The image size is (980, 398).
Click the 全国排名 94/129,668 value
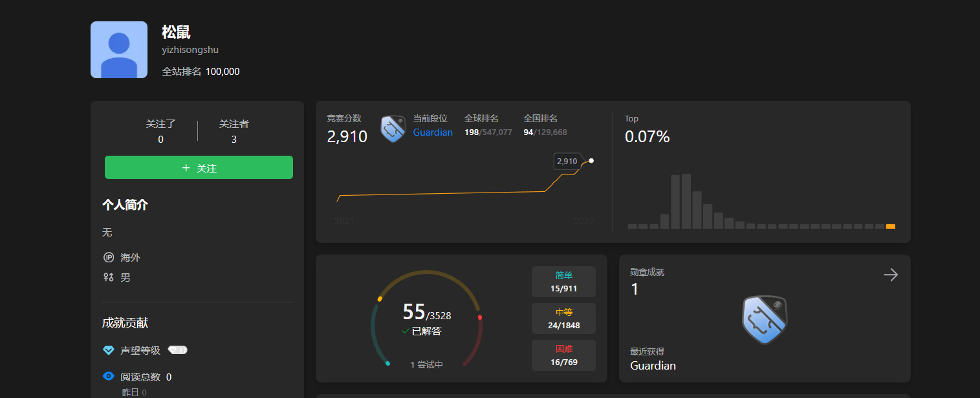coord(545,132)
